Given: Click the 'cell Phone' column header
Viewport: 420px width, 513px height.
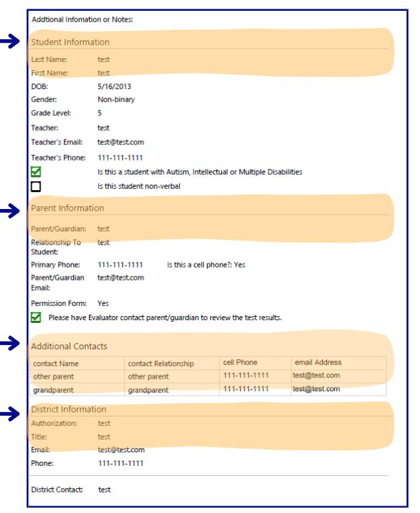Looking at the screenshot, I should point(240,362).
